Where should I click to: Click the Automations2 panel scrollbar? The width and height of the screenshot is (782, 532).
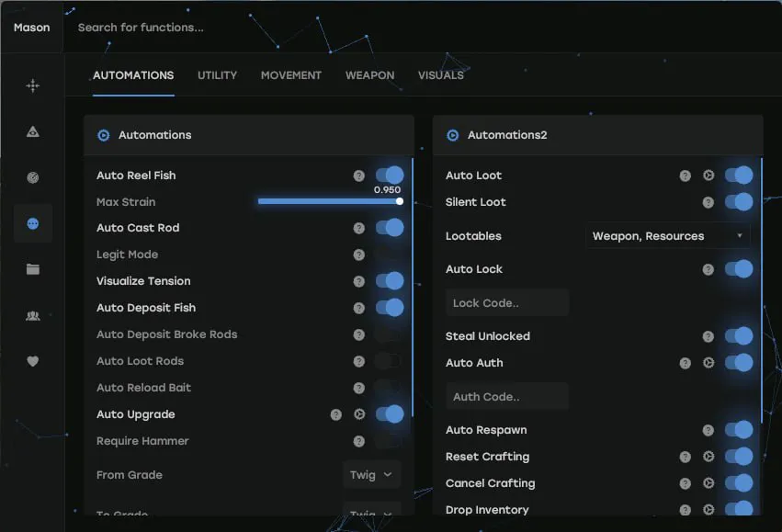762,291
